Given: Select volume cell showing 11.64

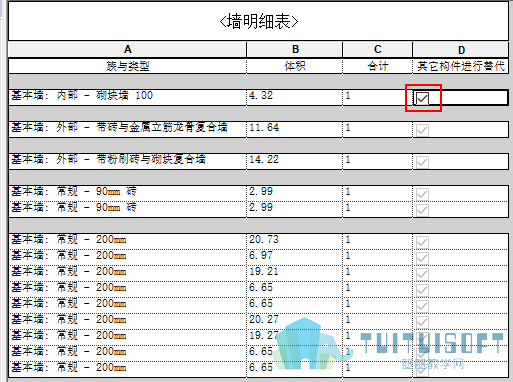Looking at the screenshot, I should pyautogui.click(x=295, y=128).
